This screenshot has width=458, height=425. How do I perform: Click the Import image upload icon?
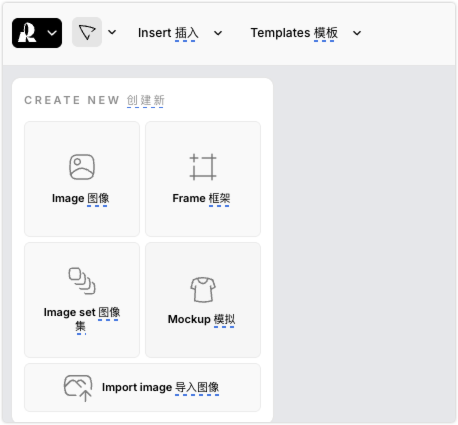pos(78,388)
